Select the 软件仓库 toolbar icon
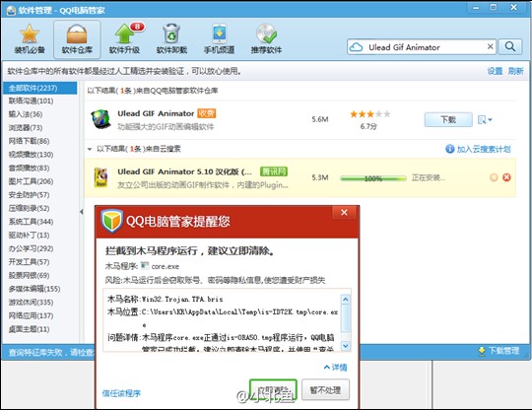This screenshot has height=410, width=532. 77,39
